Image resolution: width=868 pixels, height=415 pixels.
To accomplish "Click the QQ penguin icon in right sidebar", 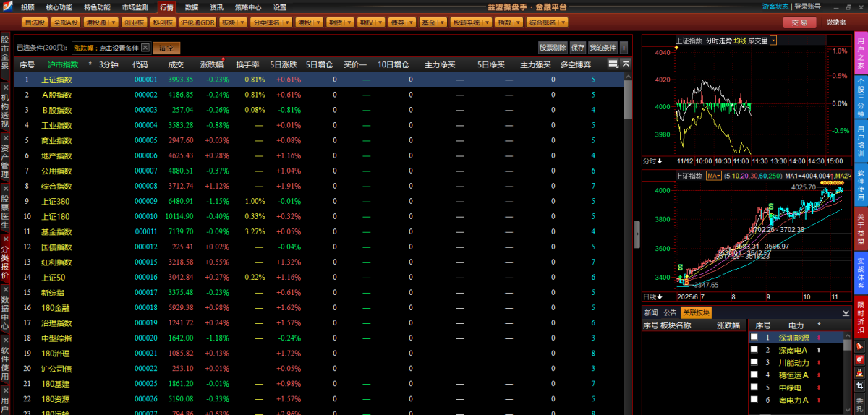I will tap(860, 373).
